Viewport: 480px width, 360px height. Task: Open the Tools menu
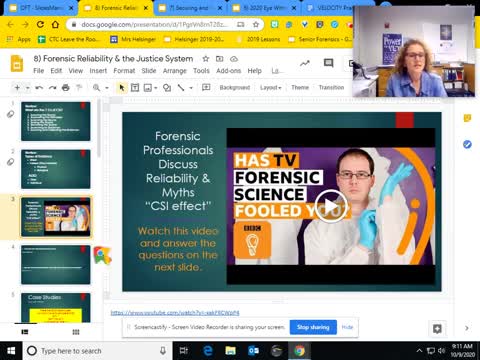[201, 71]
